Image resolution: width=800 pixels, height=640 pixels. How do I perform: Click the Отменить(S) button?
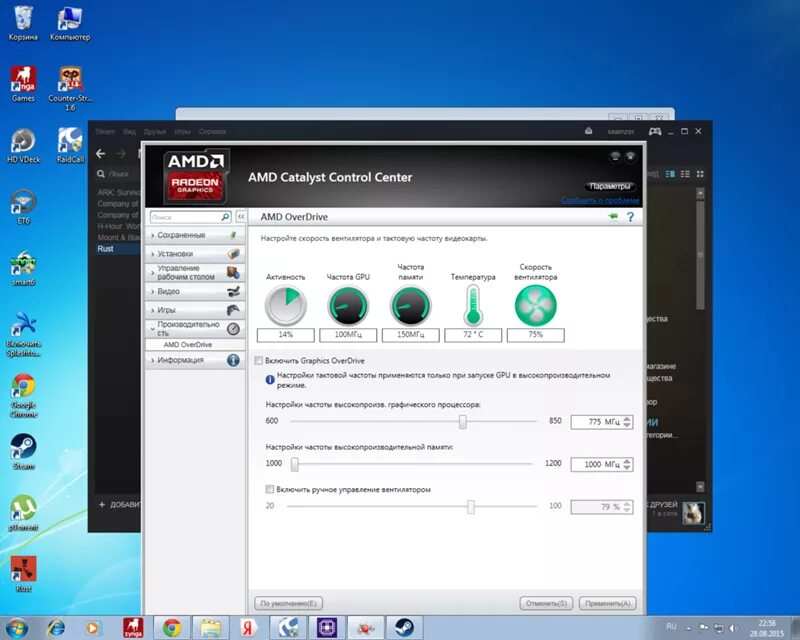pos(546,603)
